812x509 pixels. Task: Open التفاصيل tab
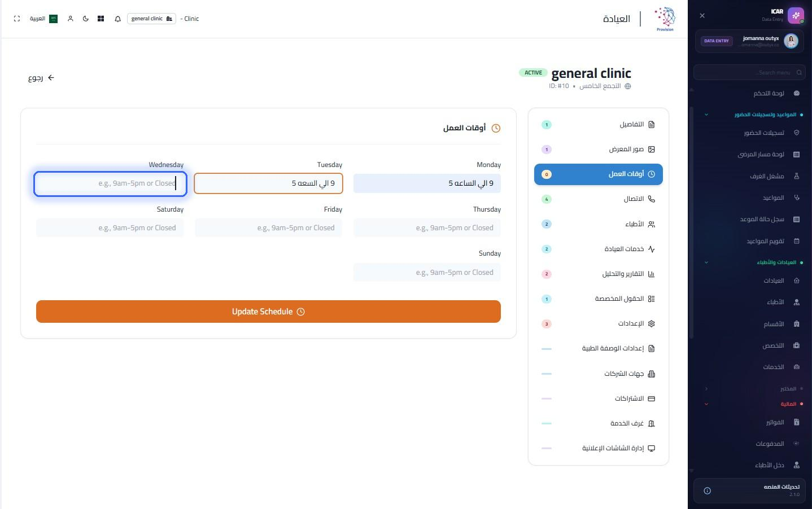[599, 125]
